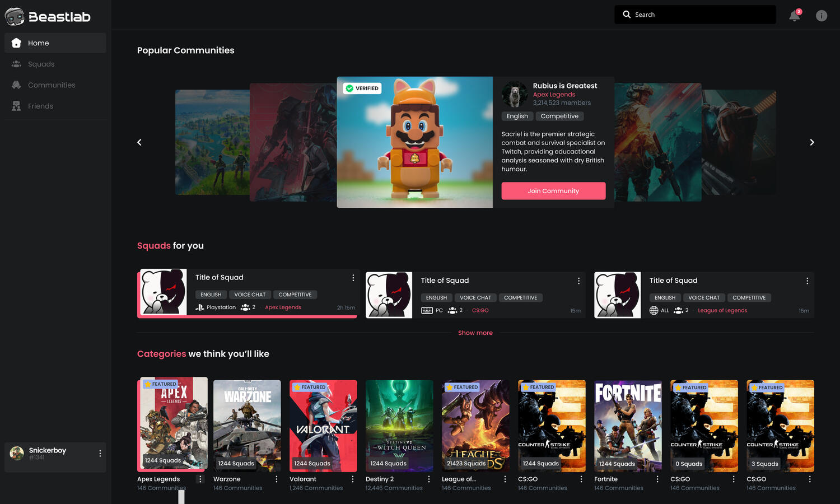840x504 pixels.
Task: Open the info icon in header
Action: tap(822, 16)
